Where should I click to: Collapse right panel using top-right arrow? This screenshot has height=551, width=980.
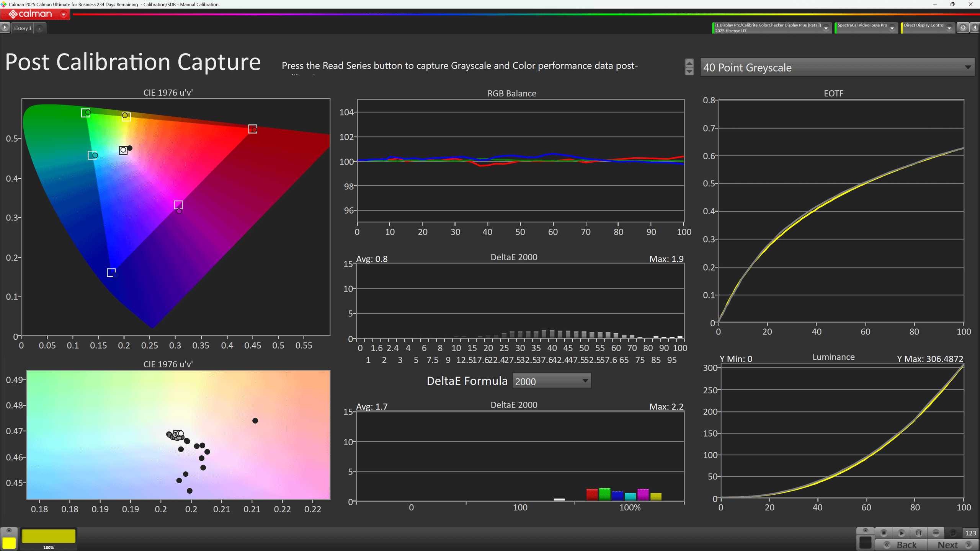975,28
